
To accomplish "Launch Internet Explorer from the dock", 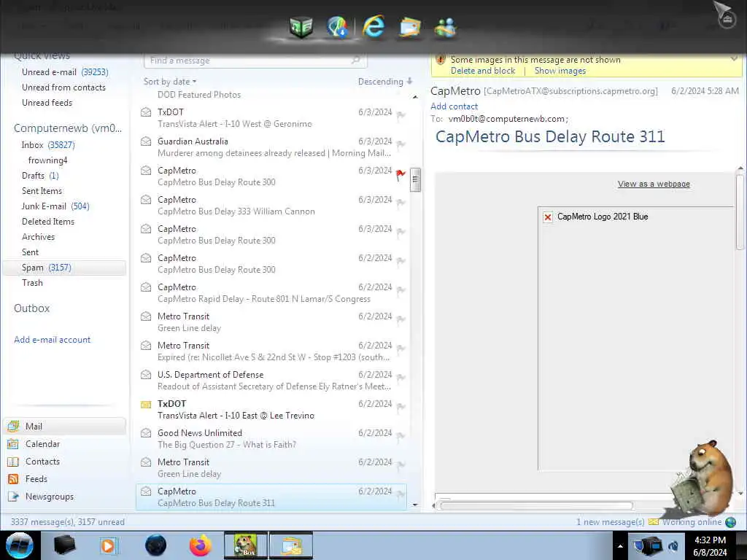I will pos(373,26).
